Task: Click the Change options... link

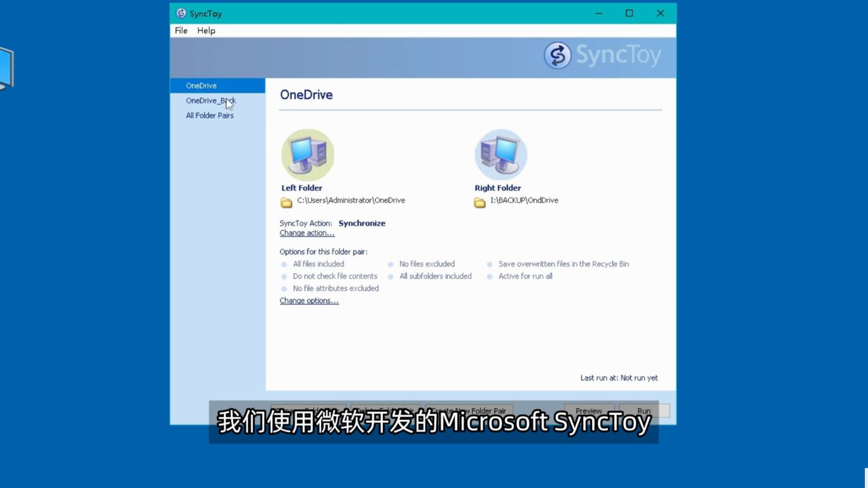Action: click(x=309, y=301)
